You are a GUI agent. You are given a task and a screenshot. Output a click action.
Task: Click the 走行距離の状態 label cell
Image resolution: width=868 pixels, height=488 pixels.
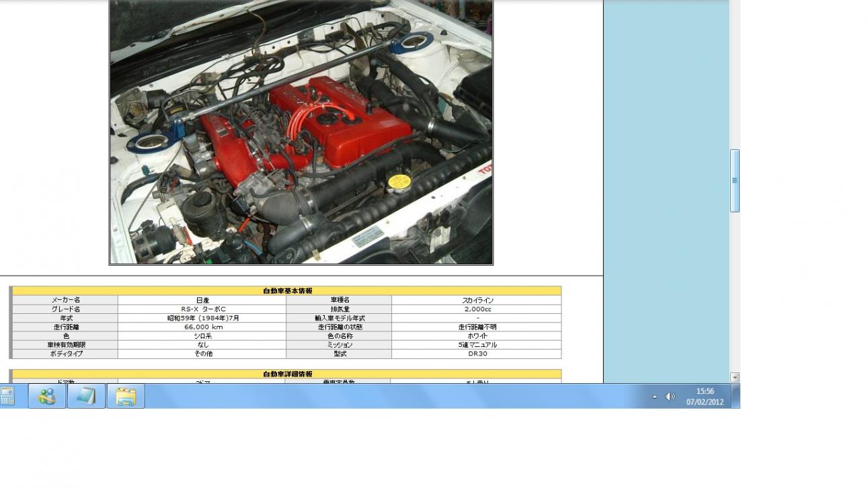(339, 327)
